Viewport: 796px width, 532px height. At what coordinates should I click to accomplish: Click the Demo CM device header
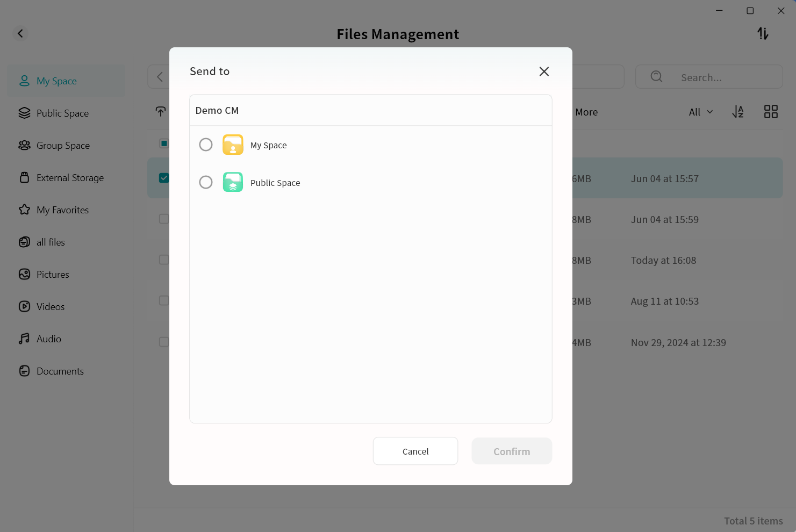point(217,111)
